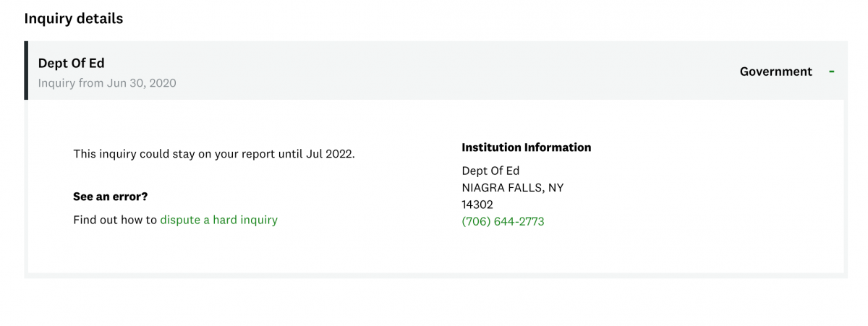Call the (706) 644-2773 phone number link
Screen dimensions: 868x326
(x=503, y=221)
